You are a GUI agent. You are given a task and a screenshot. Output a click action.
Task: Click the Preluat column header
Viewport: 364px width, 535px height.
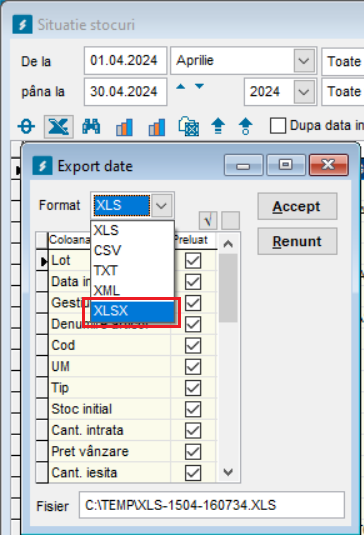(194, 240)
